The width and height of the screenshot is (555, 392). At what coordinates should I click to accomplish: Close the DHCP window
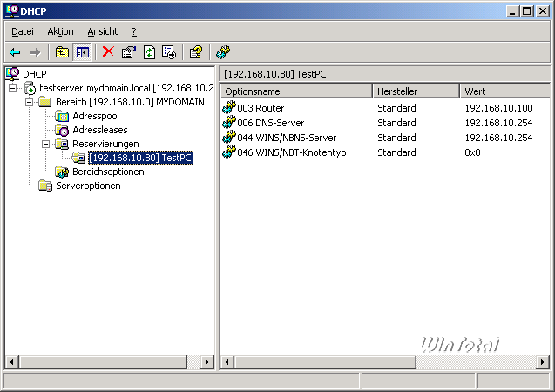543,11
